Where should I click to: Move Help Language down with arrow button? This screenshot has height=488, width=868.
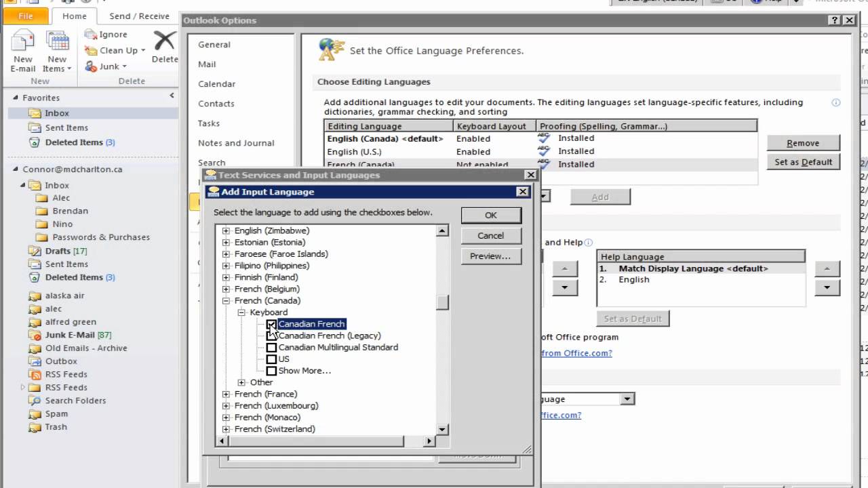click(827, 287)
